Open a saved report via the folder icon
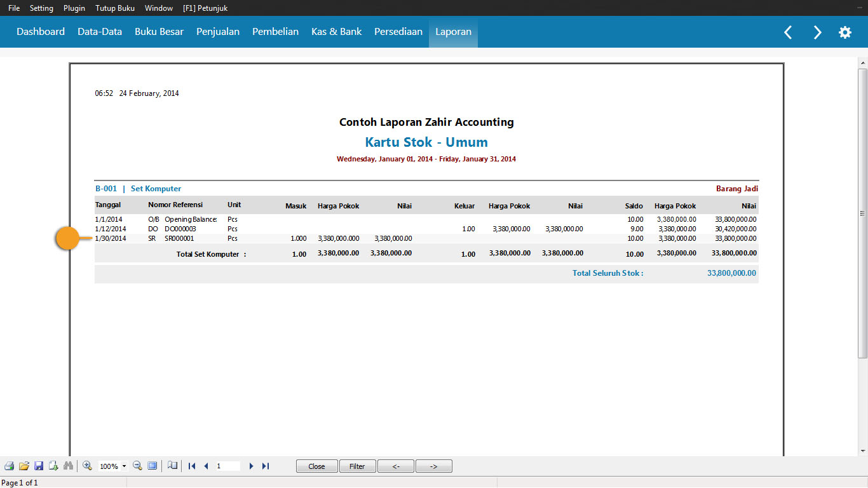Viewport: 868px width, 488px height. point(24,466)
